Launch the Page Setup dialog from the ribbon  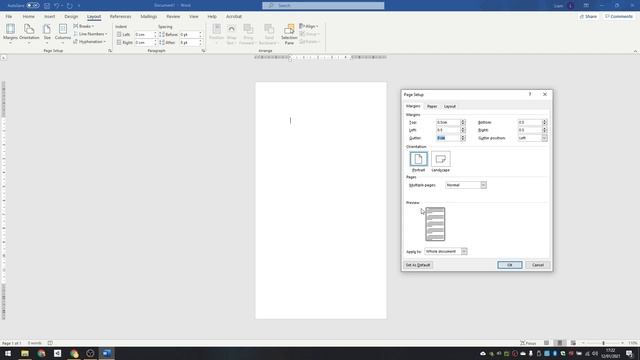(x=110, y=51)
